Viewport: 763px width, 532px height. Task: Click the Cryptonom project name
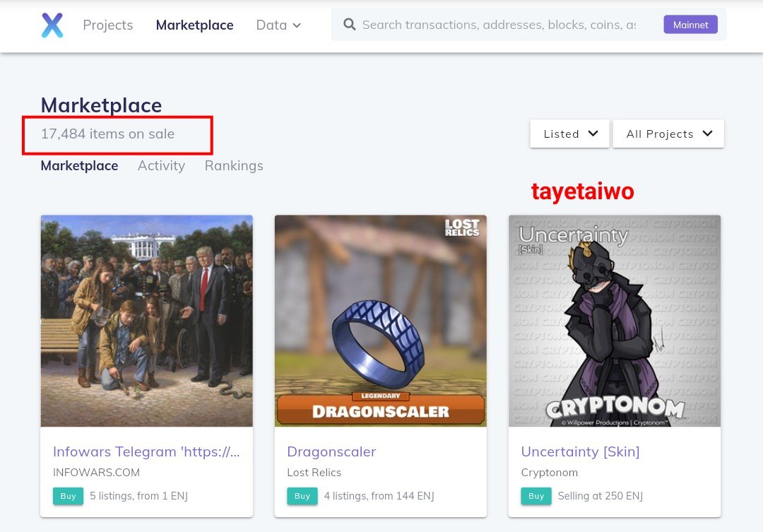click(550, 473)
